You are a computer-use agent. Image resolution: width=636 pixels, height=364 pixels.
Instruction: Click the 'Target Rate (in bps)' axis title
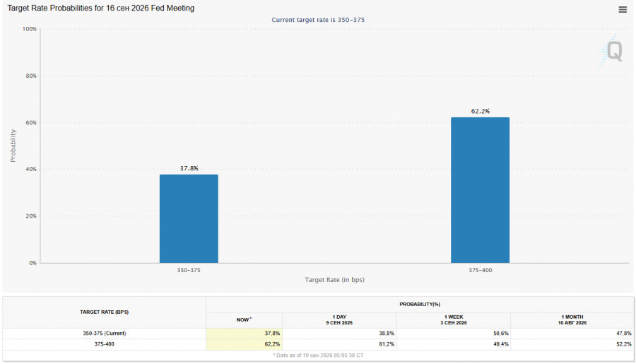point(335,280)
